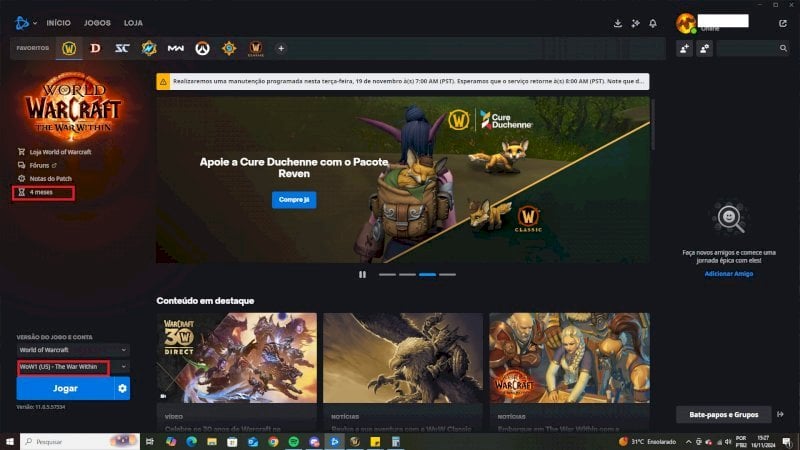Select the Overwatch favorite icon
This screenshot has height=450, width=800.
(203, 48)
